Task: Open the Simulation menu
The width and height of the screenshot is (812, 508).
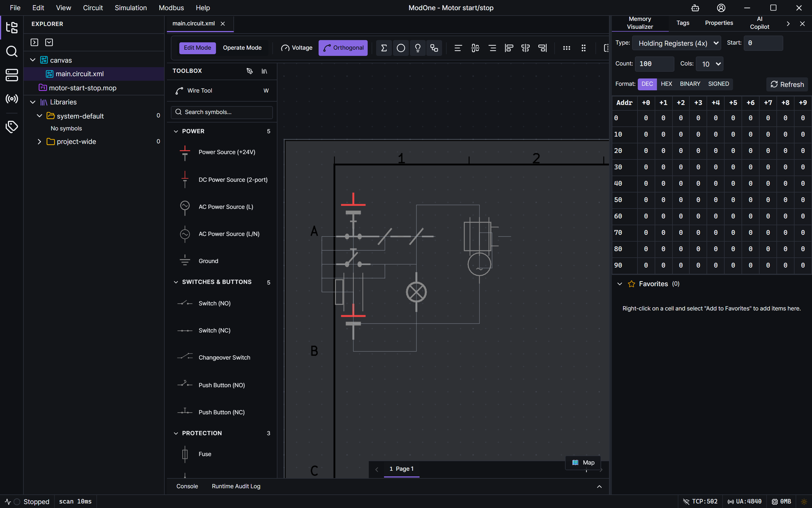Action: coord(131,8)
